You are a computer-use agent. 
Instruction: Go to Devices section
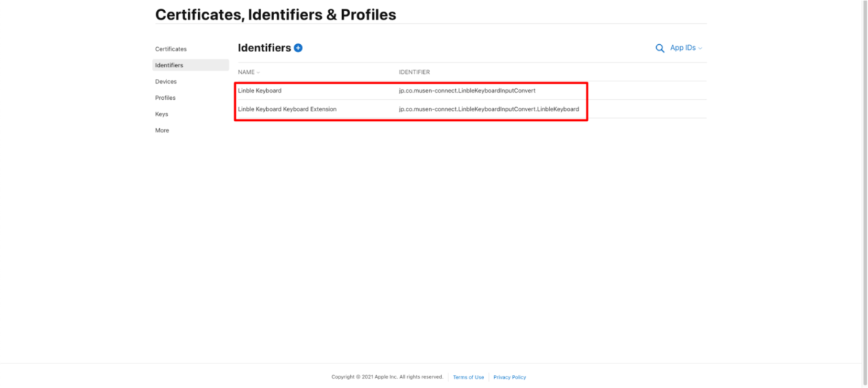166,82
